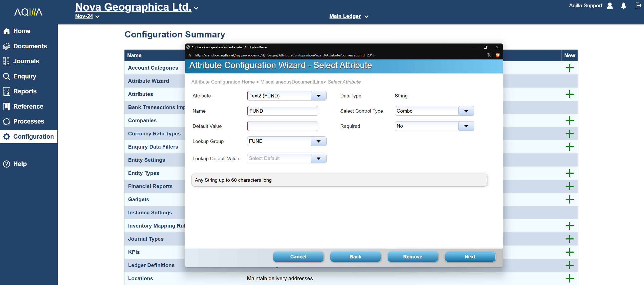Click the Home house icon
Image resolution: width=644 pixels, height=285 pixels.
coord(7,31)
